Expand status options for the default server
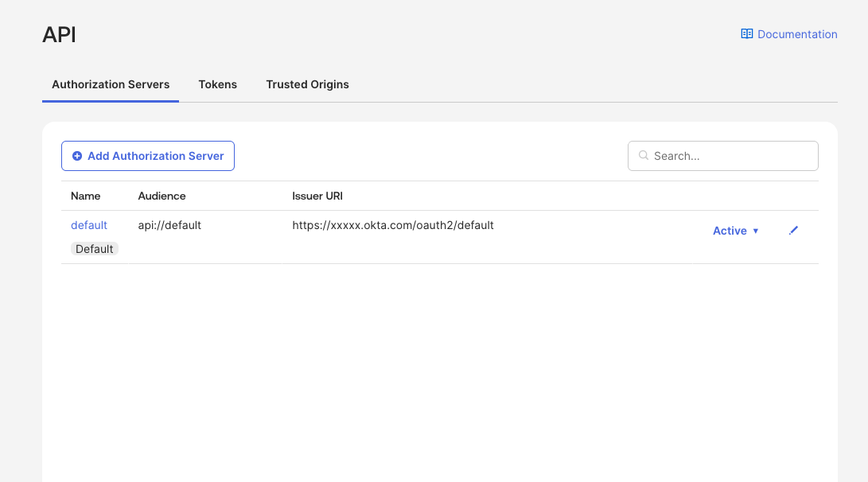 tap(735, 231)
